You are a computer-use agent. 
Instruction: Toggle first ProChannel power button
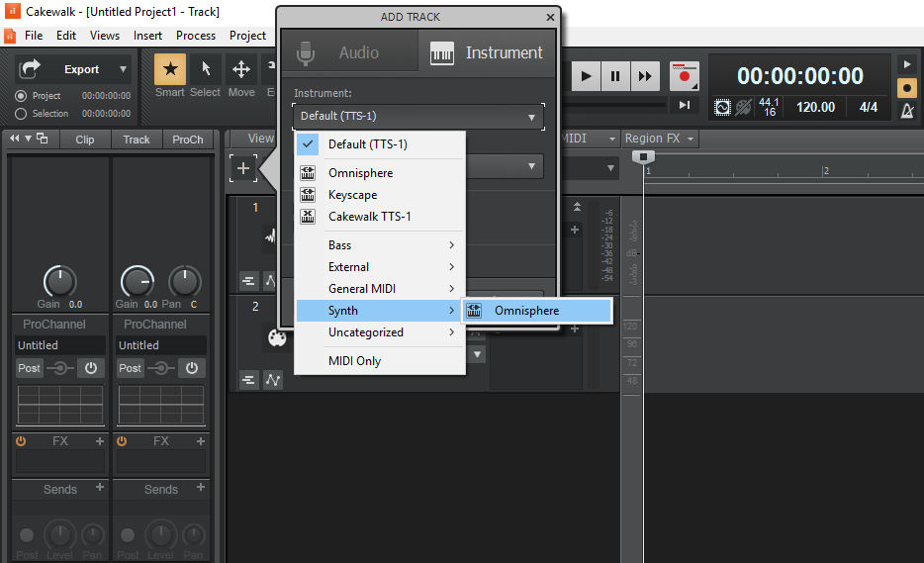(x=91, y=368)
